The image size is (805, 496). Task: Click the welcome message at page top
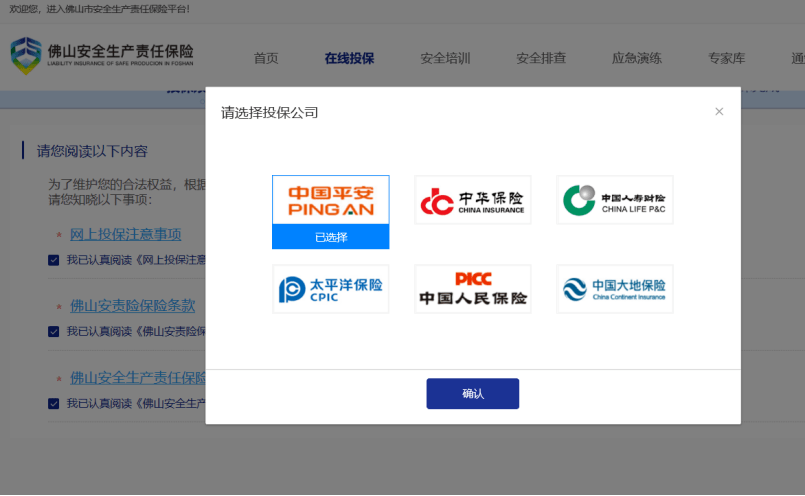(x=100, y=9)
